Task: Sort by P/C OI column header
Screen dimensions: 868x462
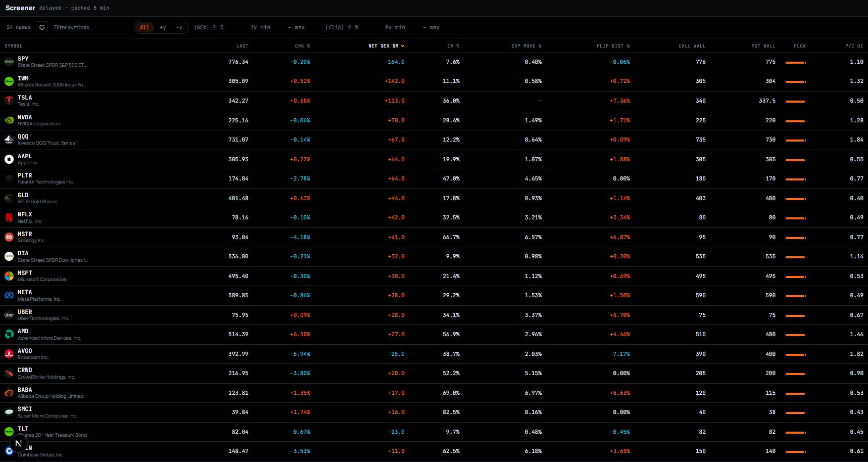Action: pyautogui.click(x=854, y=46)
